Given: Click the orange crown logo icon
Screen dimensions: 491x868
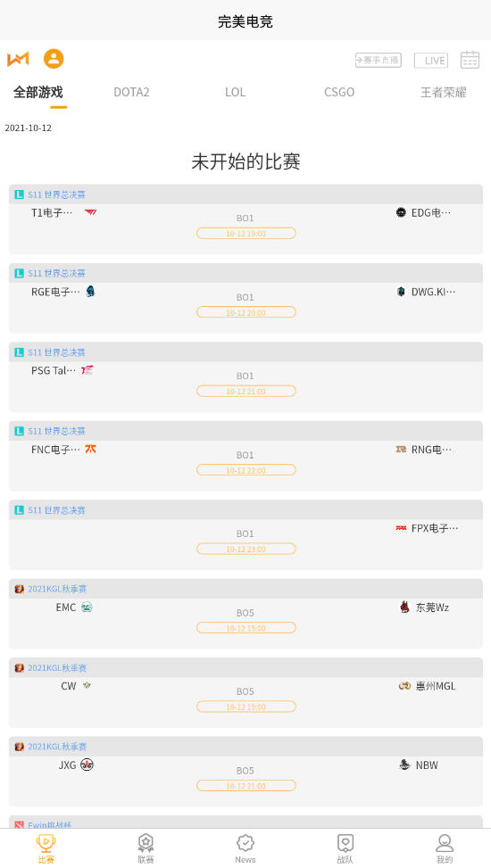Looking at the screenshot, I should point(18,59).
